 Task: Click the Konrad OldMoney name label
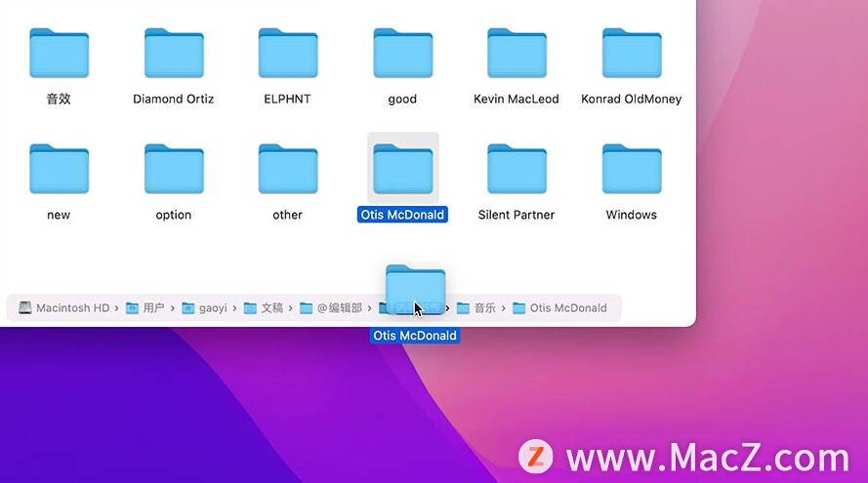pos(632,99)
